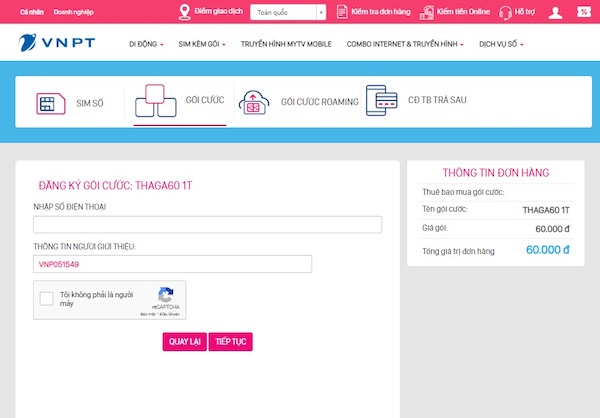600x418 pixels.
Task: Expand the SIM KÈM GÓI menu
Action: [202, 44]
